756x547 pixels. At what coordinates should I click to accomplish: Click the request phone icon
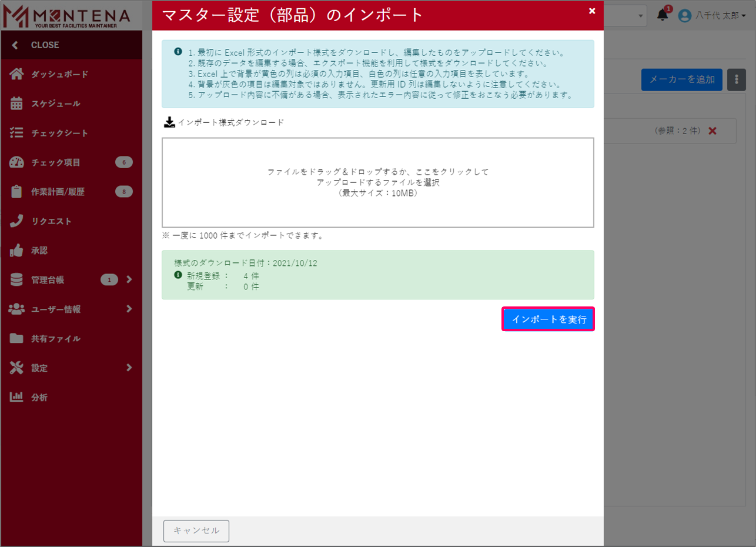[16, 221]
